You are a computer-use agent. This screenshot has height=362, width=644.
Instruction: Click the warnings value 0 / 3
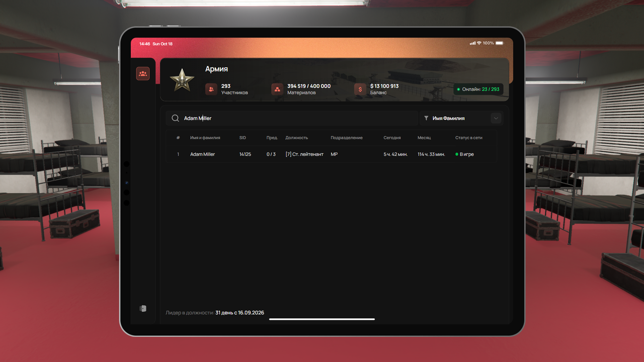pos(271,154)
